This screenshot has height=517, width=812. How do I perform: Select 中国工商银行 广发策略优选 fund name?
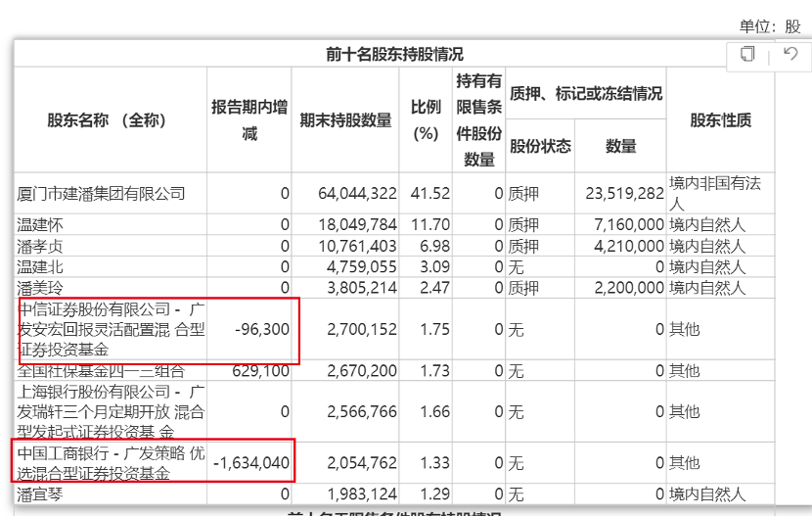[x=111, y=463]
